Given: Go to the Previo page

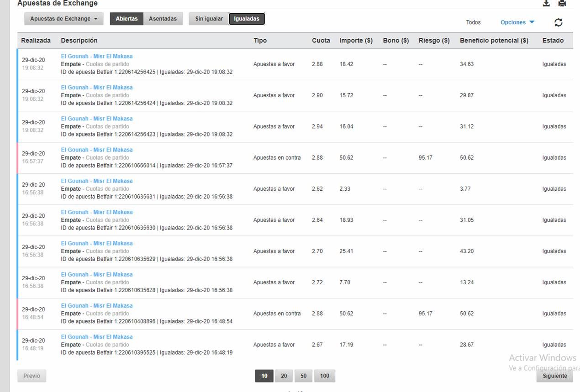Looking at the screenshot, I should pos(32,376).
